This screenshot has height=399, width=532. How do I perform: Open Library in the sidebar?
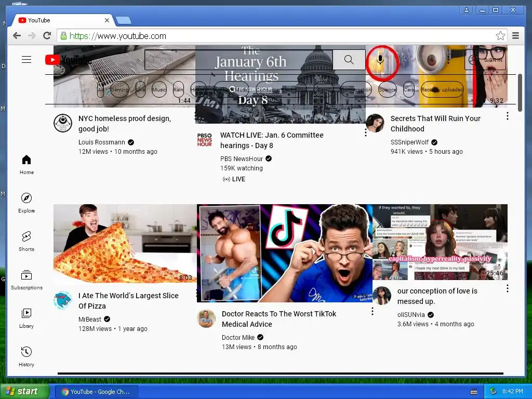(x=26, y=318)
